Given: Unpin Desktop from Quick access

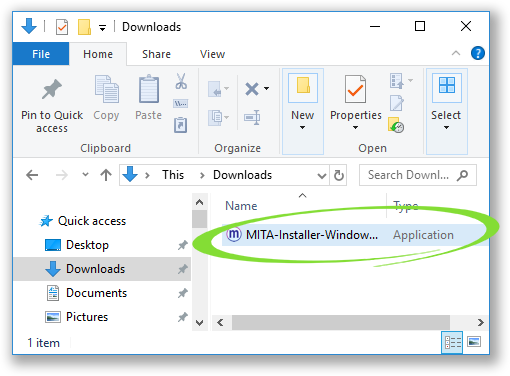Looking at the screenshot, I should (x=182, y=245).
